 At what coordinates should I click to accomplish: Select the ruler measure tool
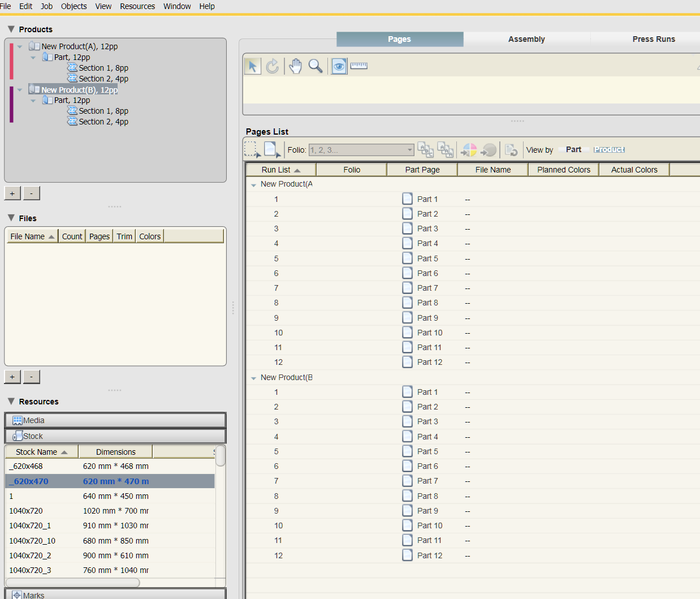[x=359, y=66]
